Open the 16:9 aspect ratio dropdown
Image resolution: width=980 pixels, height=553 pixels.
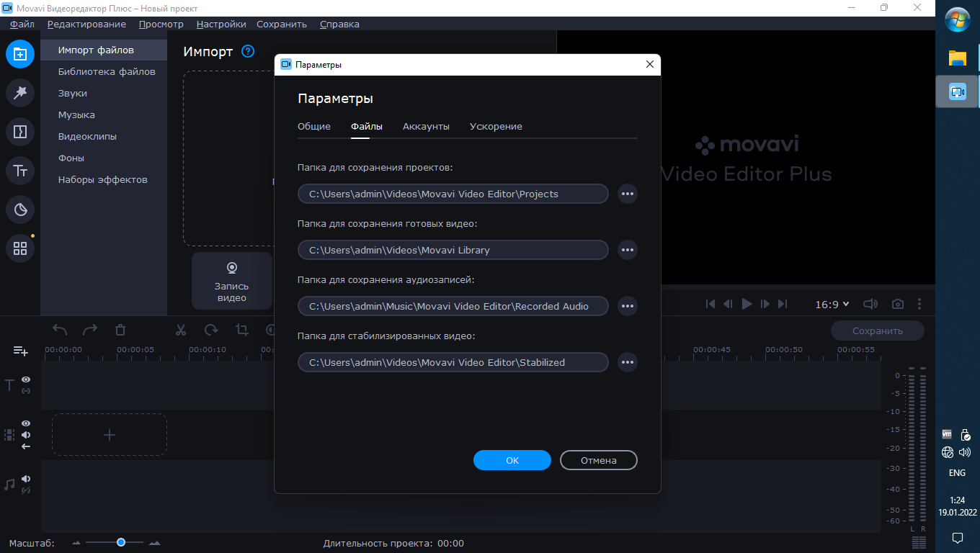click(x=832, y=305)
